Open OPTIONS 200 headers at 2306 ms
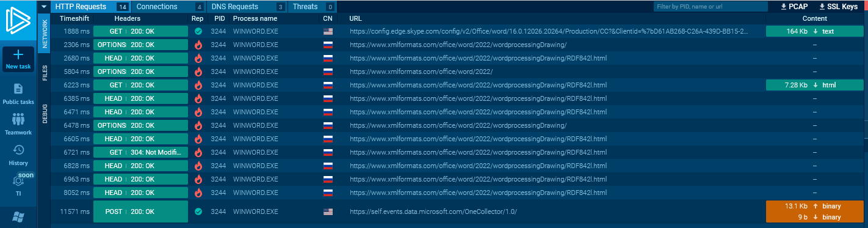Screen dimensions: 868x228 (x=140, y=45)
